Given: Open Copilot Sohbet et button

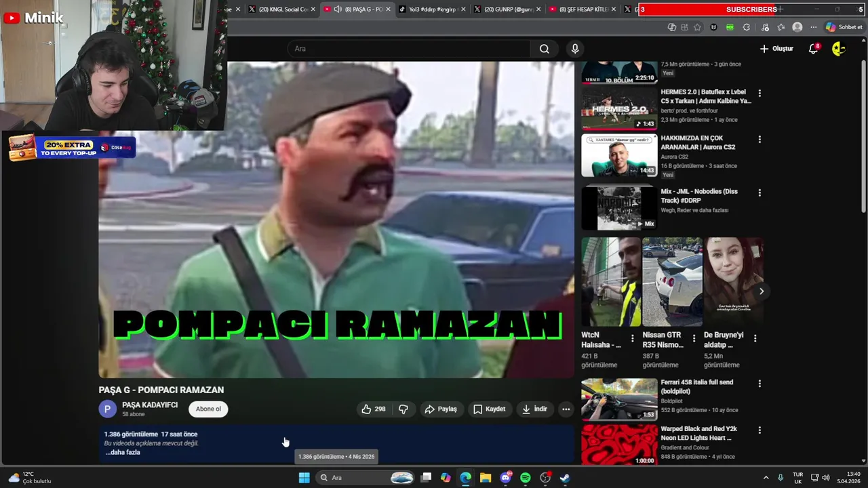Looking at the screenshot, I should point(844,27).
